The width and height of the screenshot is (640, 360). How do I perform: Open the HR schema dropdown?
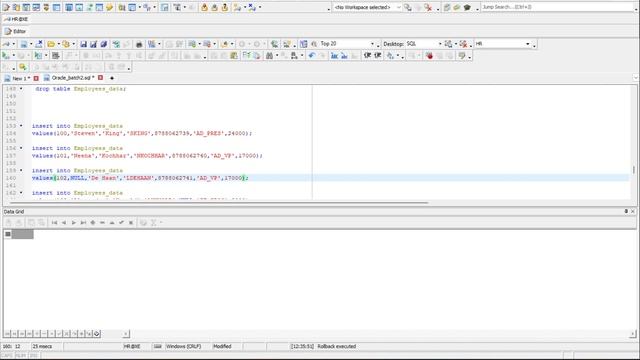tap(528, 44)
